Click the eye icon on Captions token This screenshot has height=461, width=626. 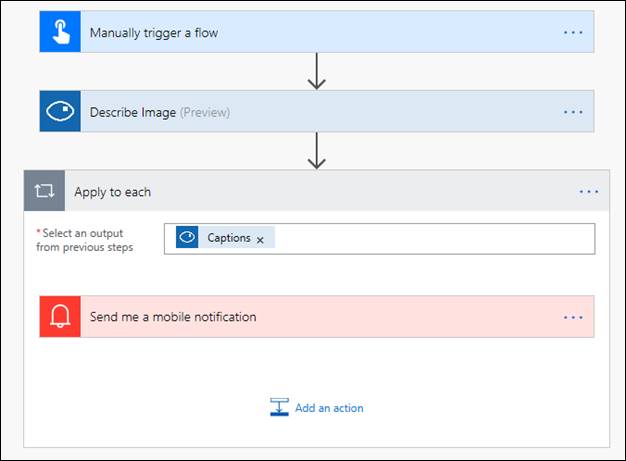click(187, 238)
